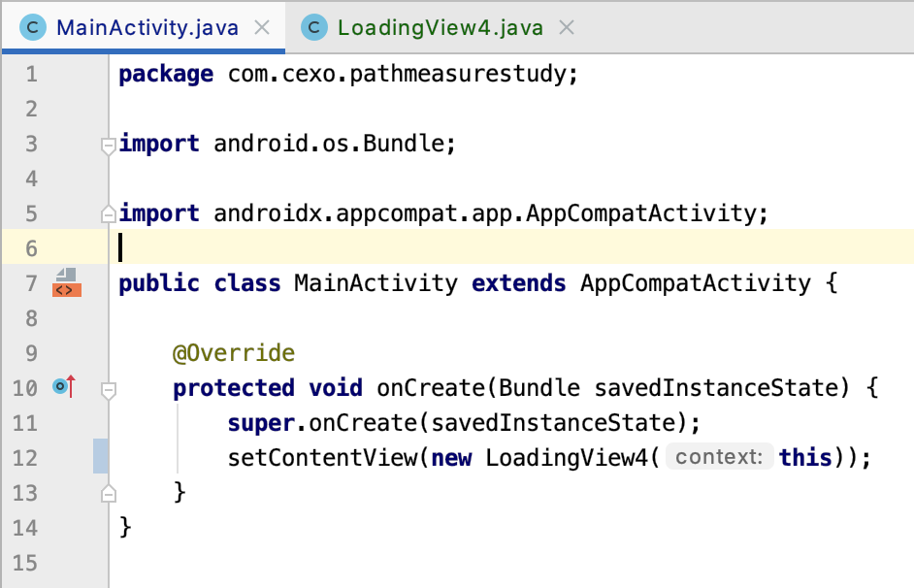Toggle the fold end marker at line 13
The image size is (914, 588).
click(108, 494)
